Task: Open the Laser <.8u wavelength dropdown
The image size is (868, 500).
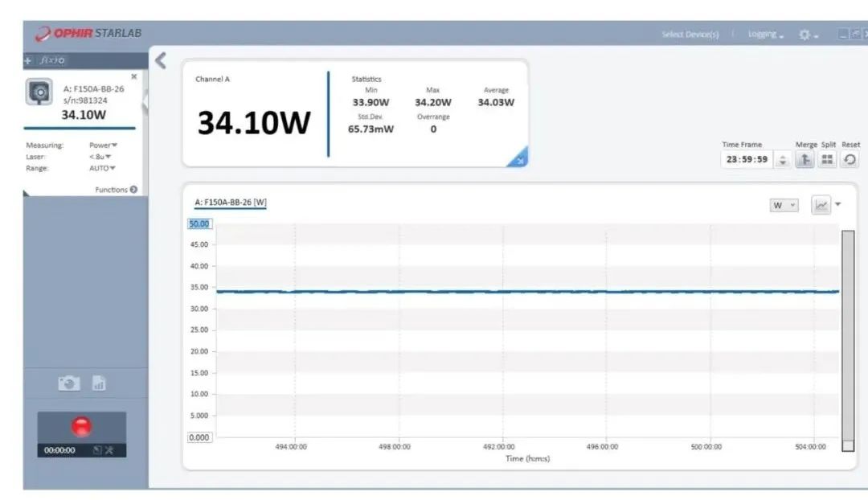Action: tap(100, 157)
